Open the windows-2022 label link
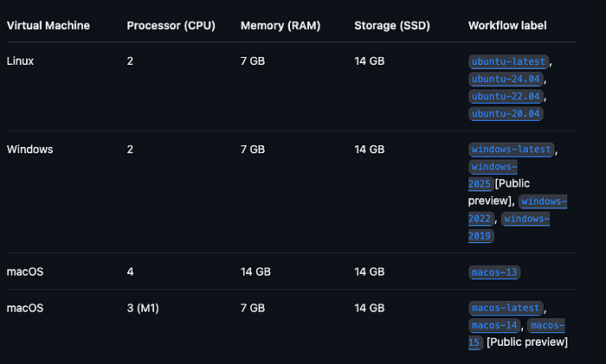This screenshot has width=606, height=364. click(544, 201)
